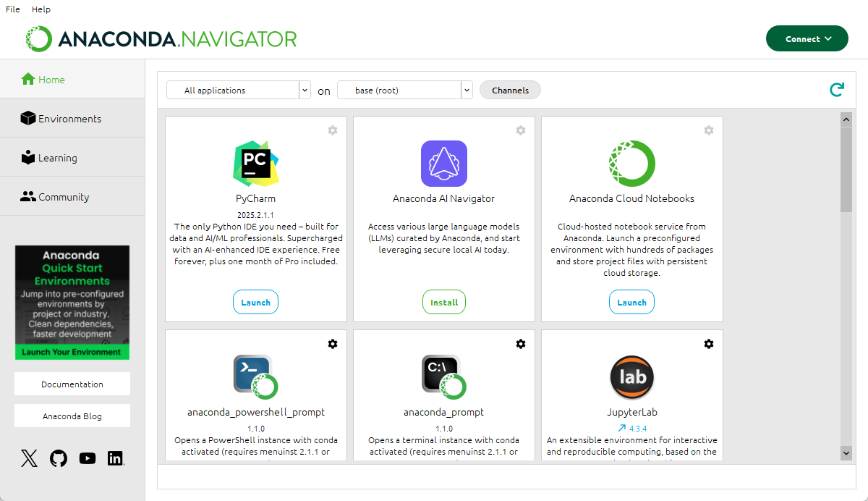Open Anaconda AI Navigator settings gear
Image resolution: width=868 pixels, height=501 pixels.
(521, 130)
